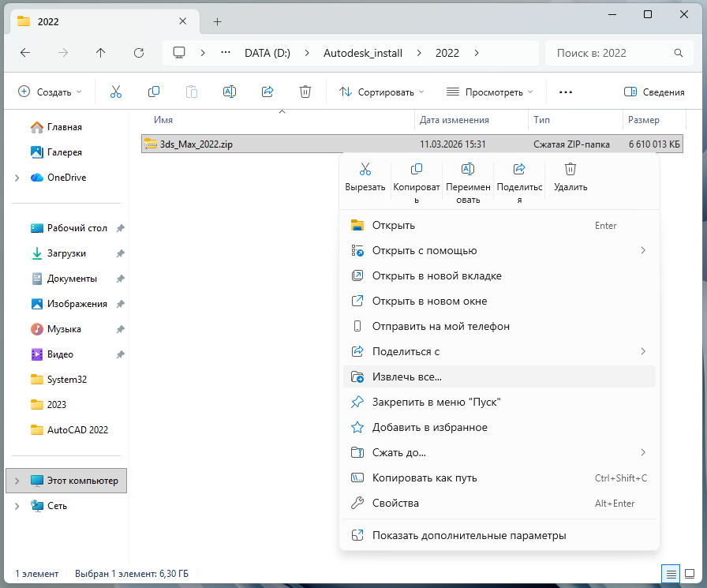
Task: Choose Добавить в избранное
Action: point(499,428)
